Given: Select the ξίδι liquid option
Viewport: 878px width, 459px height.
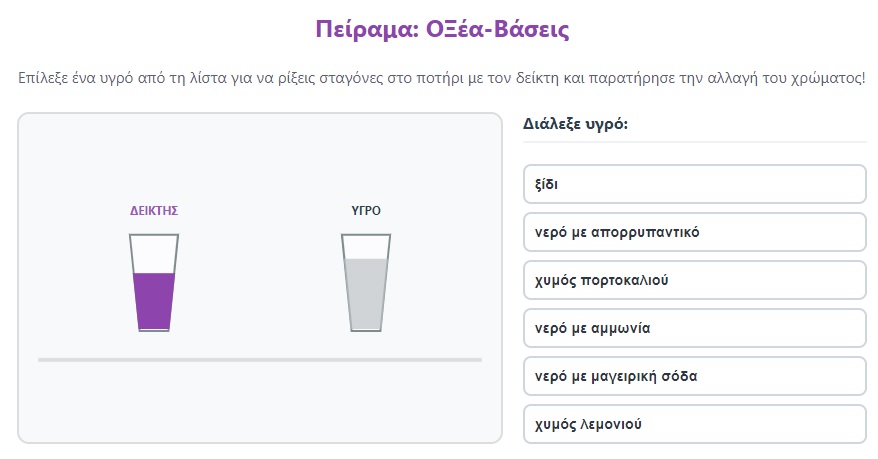Looking at the screenshot, I should pos(694,184).
